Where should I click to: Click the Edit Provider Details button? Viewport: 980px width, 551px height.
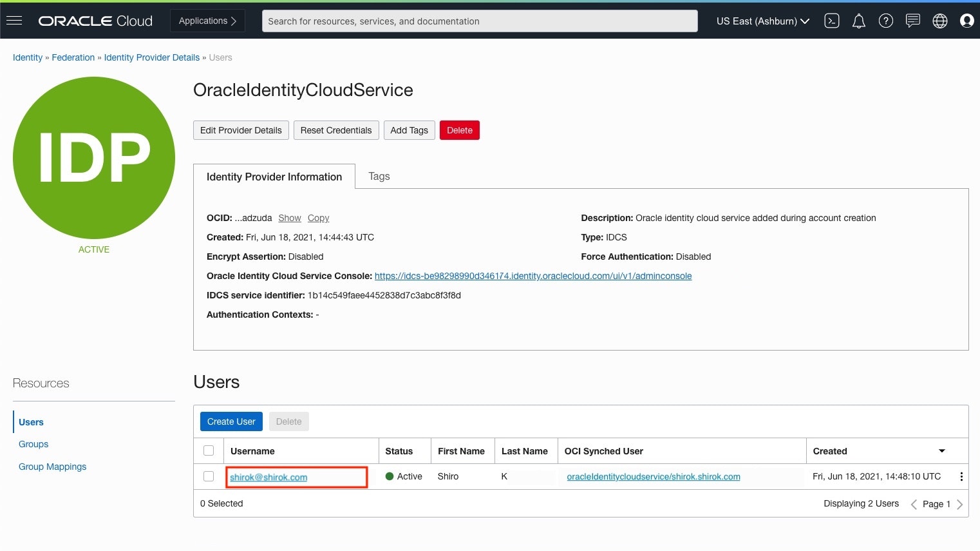[x=241, y=130]
